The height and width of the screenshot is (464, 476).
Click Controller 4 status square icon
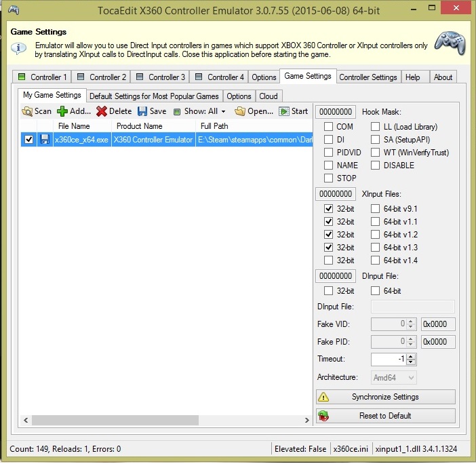pyautogui.click(x=199, y=77)
